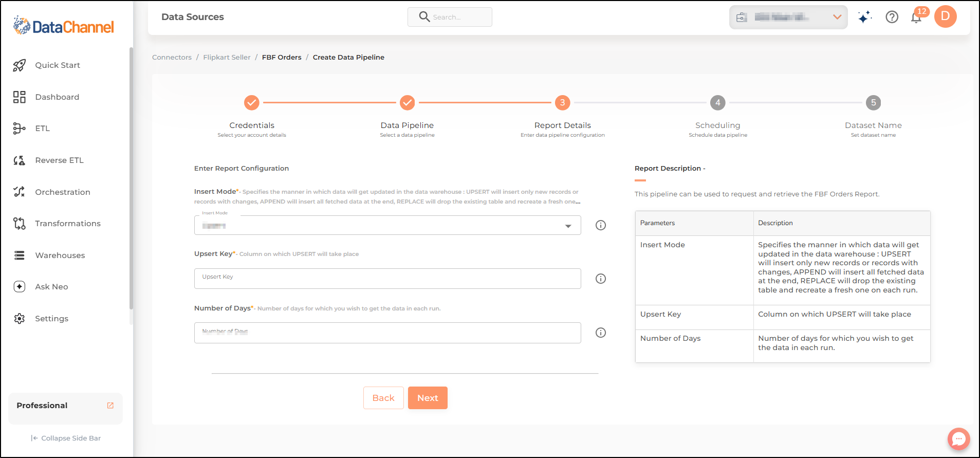
Task: Select step 3 Report Details circle
Action: pyautogui.click(x=563, y=103)
